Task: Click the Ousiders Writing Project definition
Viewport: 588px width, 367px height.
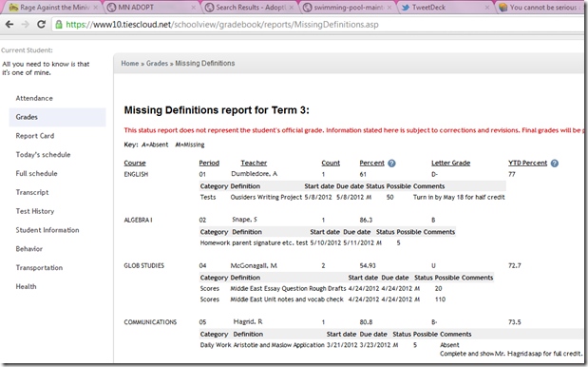Action: pos(266,197)
